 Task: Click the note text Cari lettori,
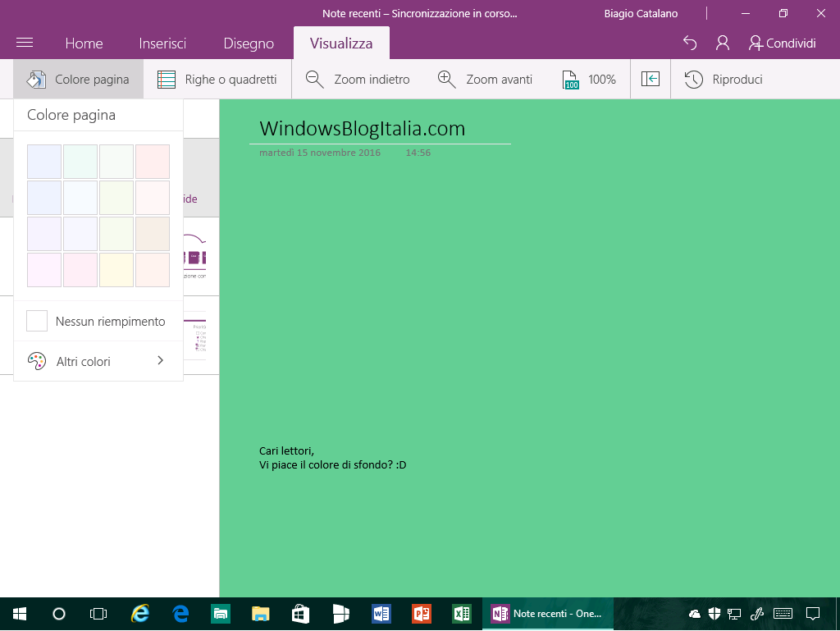coord(286,451)
